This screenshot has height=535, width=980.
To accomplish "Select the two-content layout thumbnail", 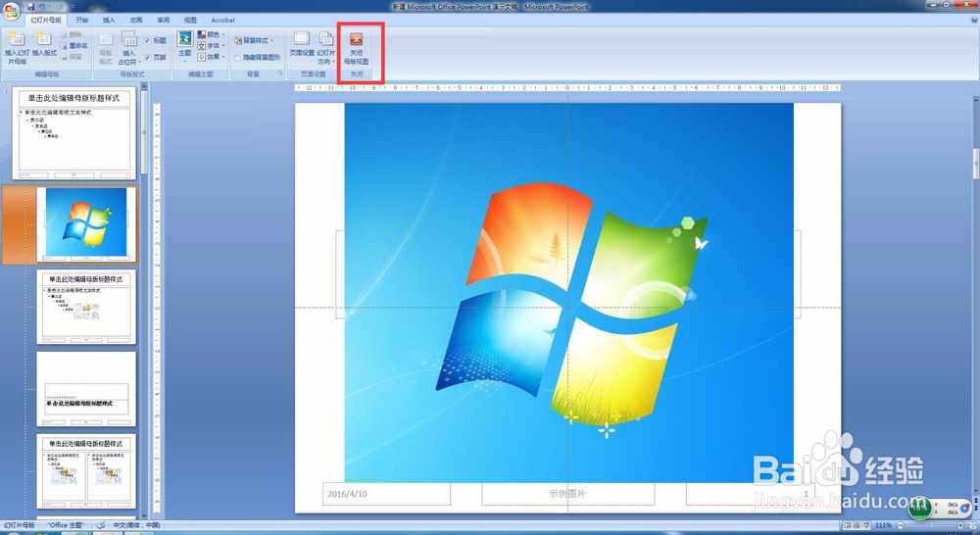I will point(86,471).
